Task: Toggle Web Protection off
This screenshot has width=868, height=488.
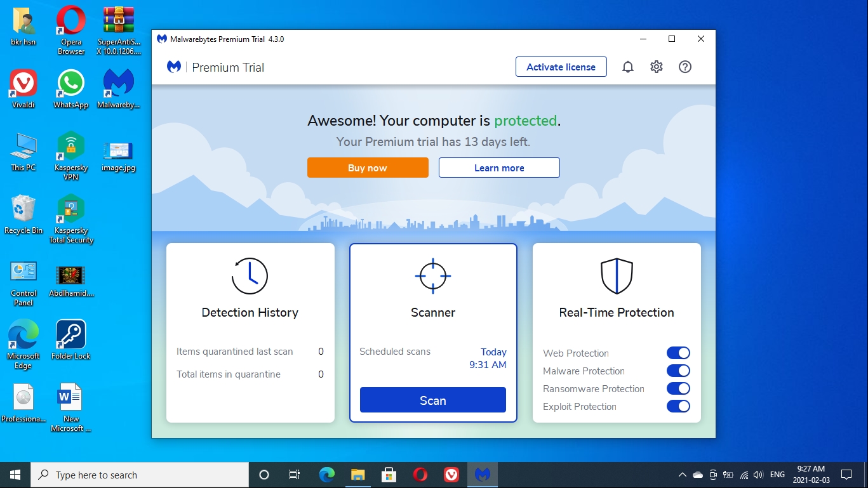Action: [x=678, y=353]
